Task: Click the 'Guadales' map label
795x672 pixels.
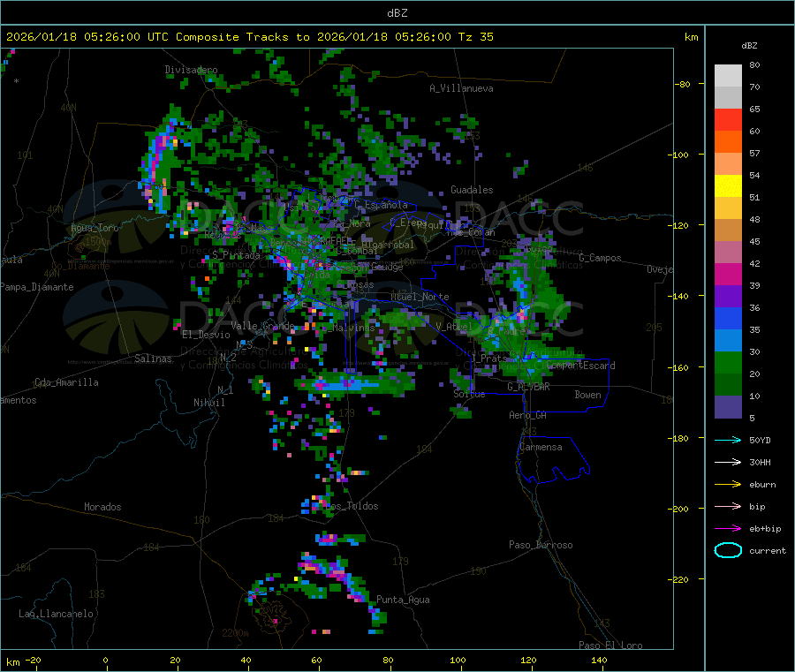Action: (x=472, y=190)
